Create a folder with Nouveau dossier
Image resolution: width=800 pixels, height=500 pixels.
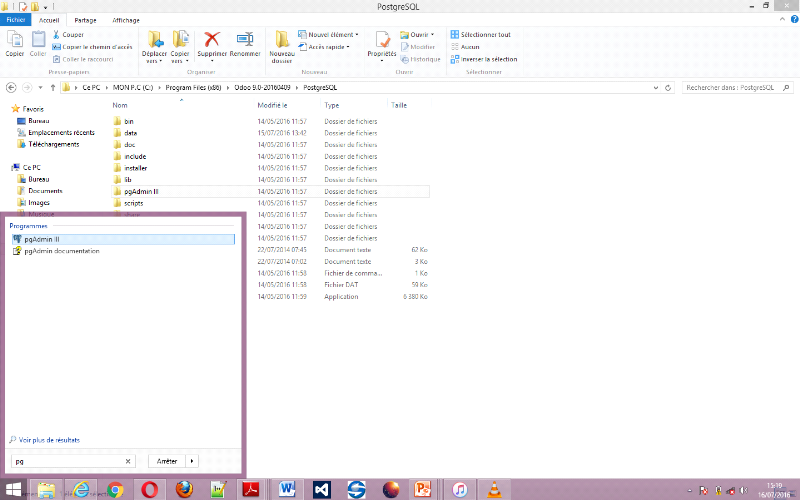(x=282, y=47)
